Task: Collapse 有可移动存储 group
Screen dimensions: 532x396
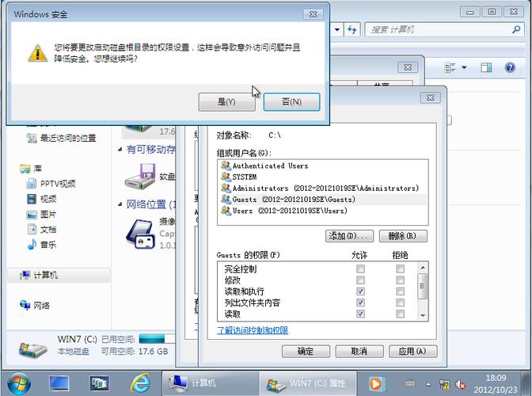Action: (120, 150)
